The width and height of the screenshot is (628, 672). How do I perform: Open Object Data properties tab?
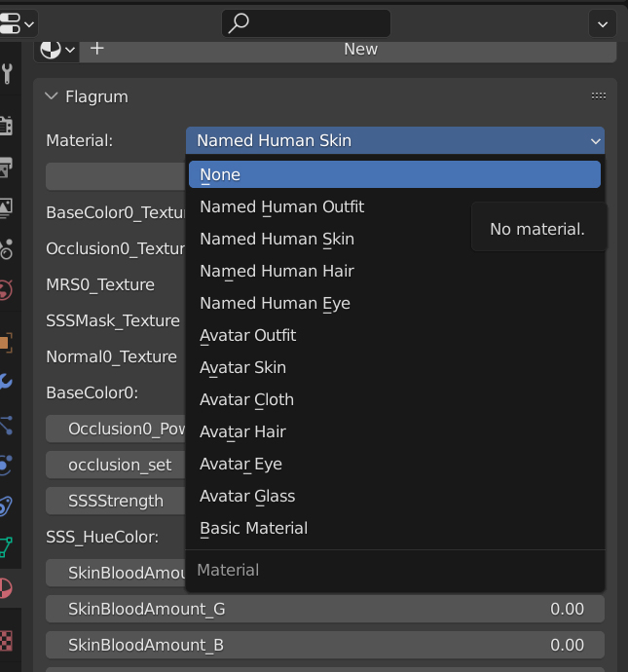[x=6, y=546]
